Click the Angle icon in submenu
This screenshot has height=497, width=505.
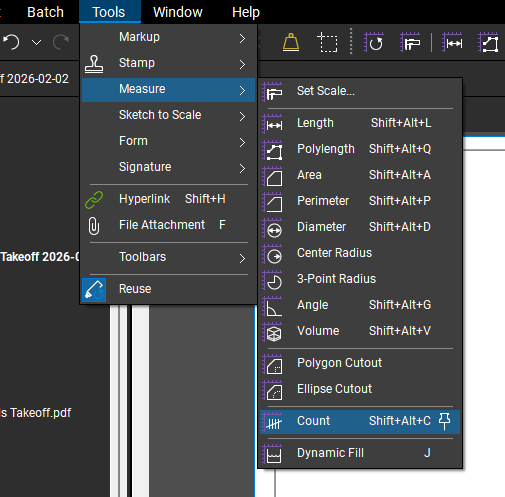[x=273, y=306]
